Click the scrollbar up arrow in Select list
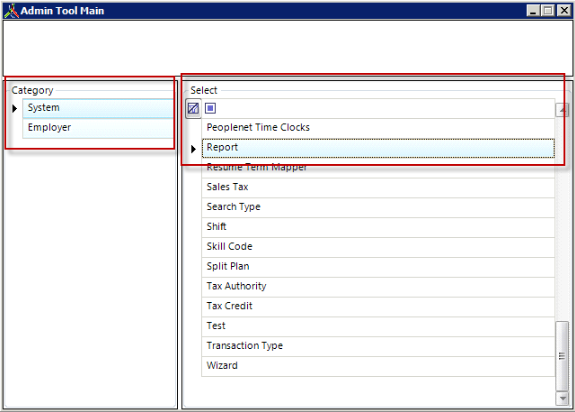 [562, 110]
